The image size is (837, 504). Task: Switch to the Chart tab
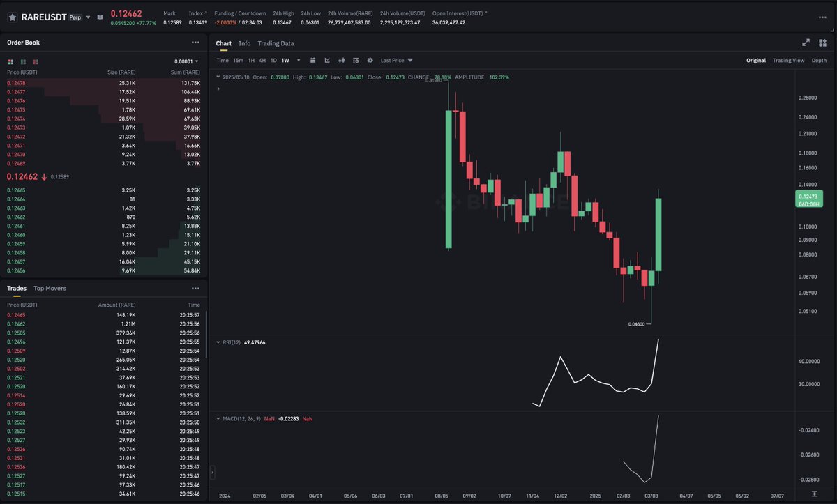(x=224, y=43)
